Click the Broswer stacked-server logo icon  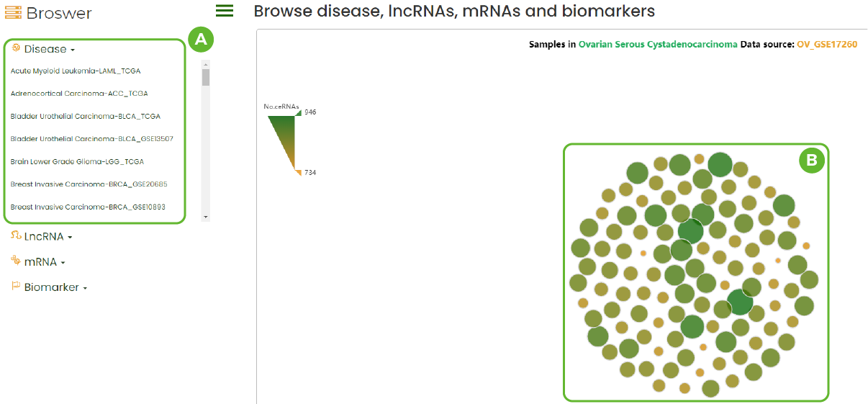(13, 13)
